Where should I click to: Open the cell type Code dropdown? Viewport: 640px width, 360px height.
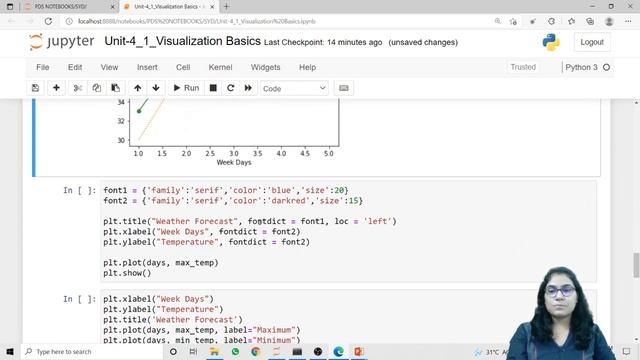click(294, 89)
